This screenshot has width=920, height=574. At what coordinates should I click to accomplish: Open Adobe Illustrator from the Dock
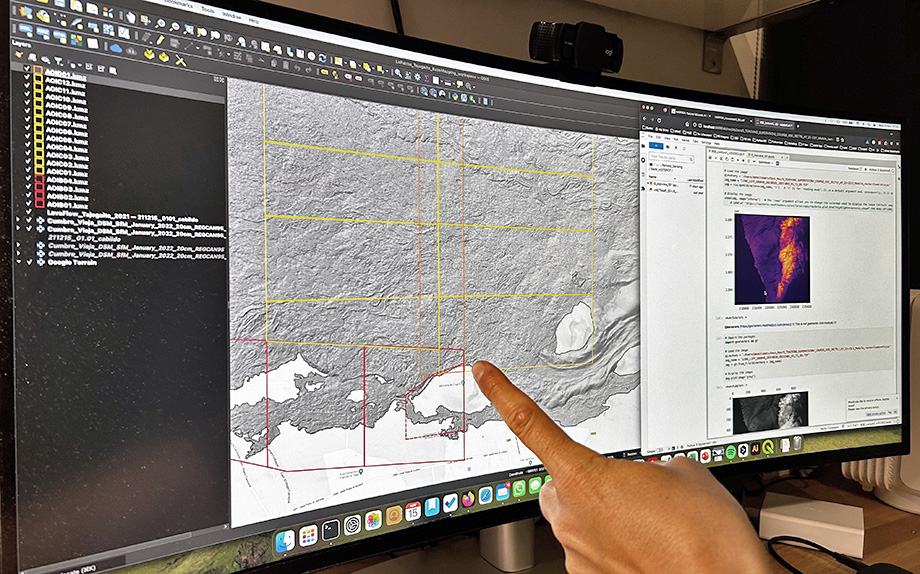(756, 448)
